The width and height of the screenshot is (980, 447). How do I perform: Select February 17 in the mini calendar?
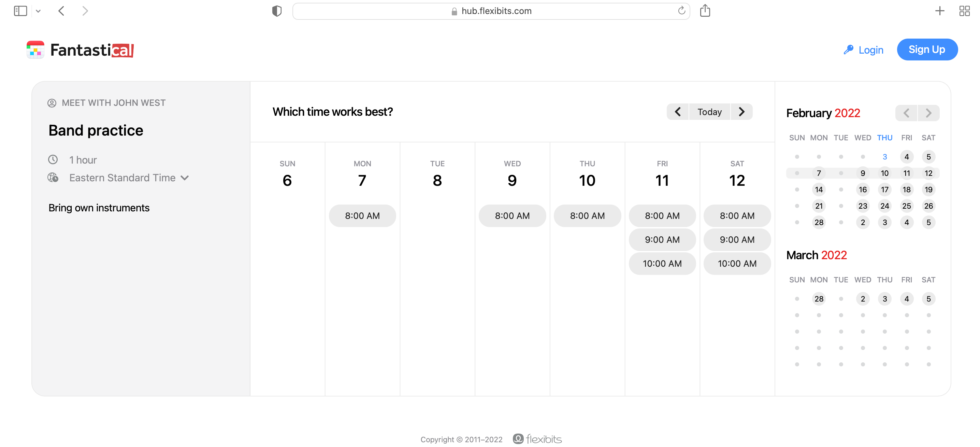[x=884, y=190]
